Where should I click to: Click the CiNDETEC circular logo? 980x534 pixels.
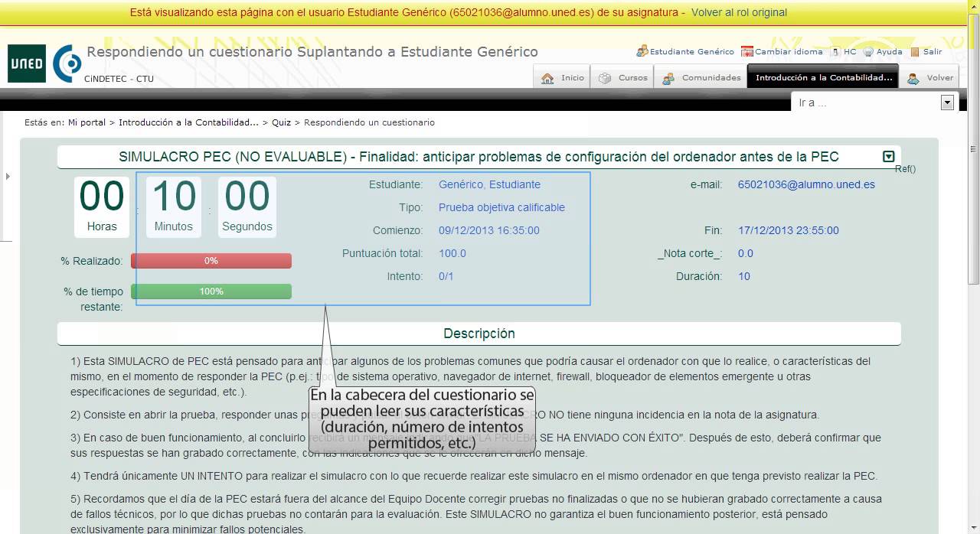(67, 63)
